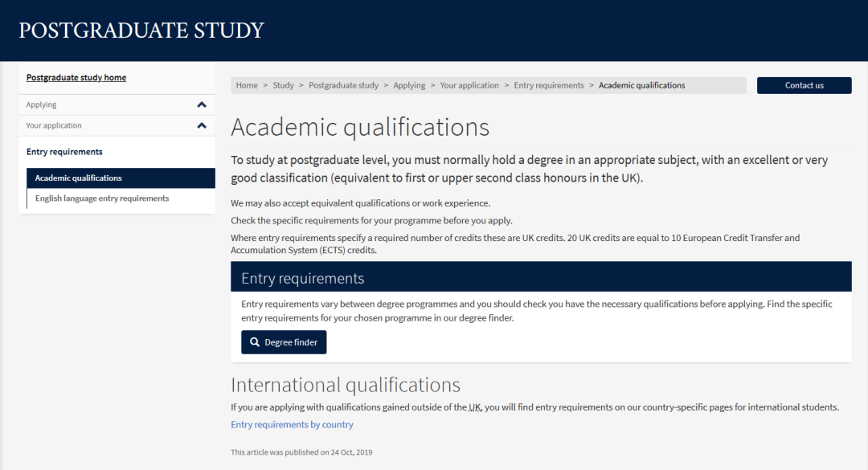Open Study breadcrumb link
Image resolution: width=868 pixels, height=470 pixels.
(283, 85)
